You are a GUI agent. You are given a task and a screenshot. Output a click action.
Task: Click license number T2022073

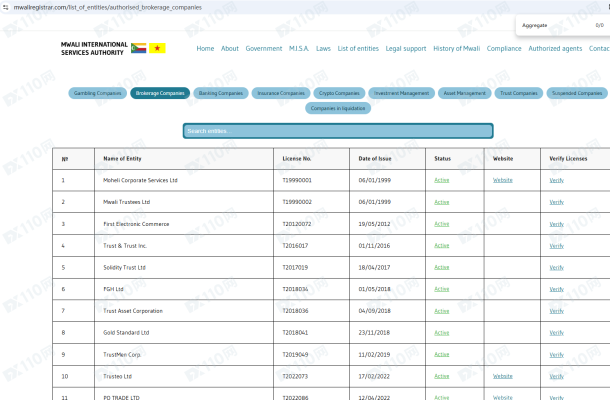point(295,376)
